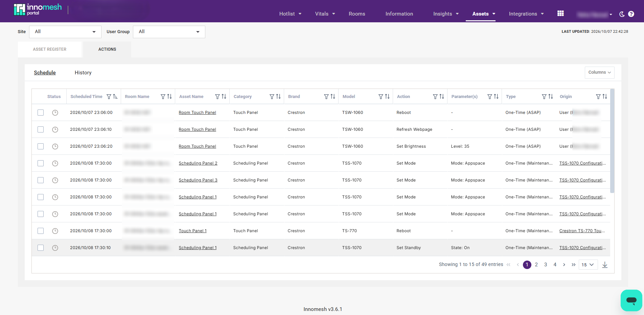Tick checkbox for 23:06:00 Reboot row
Screen dimensions: 644x315
(x=41, y=113)
